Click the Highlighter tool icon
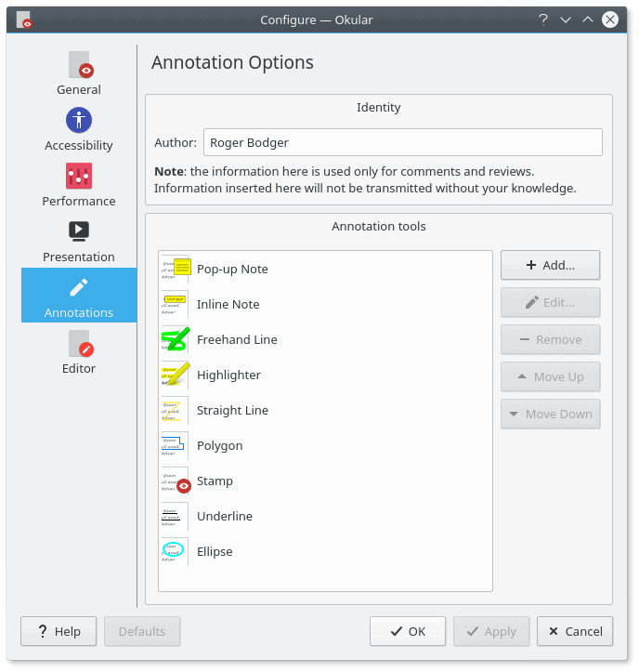 pos(176,375)
